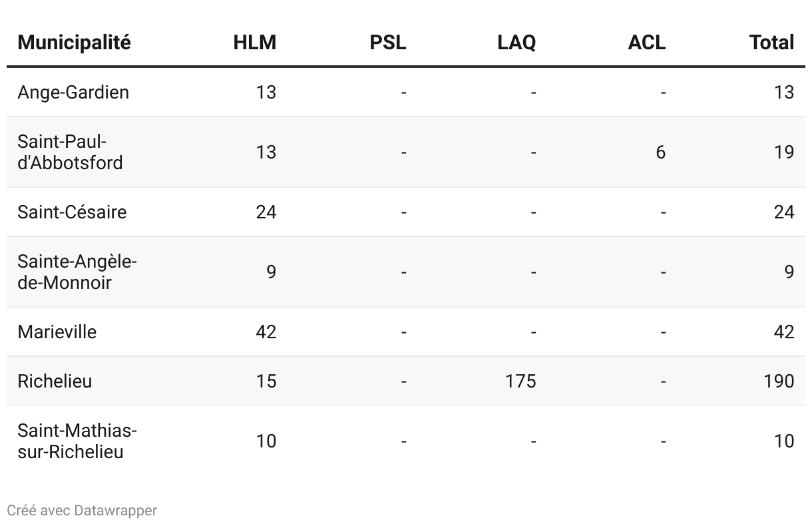812x526 pixels.
Task: Click the Saint-Césaire municipality cell
Action: [x=72, y=212]
